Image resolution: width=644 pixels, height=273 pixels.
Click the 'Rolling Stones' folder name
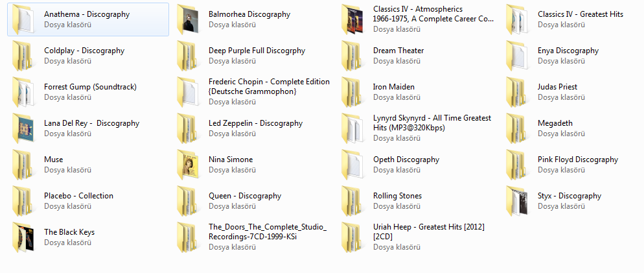click(398, 196)
